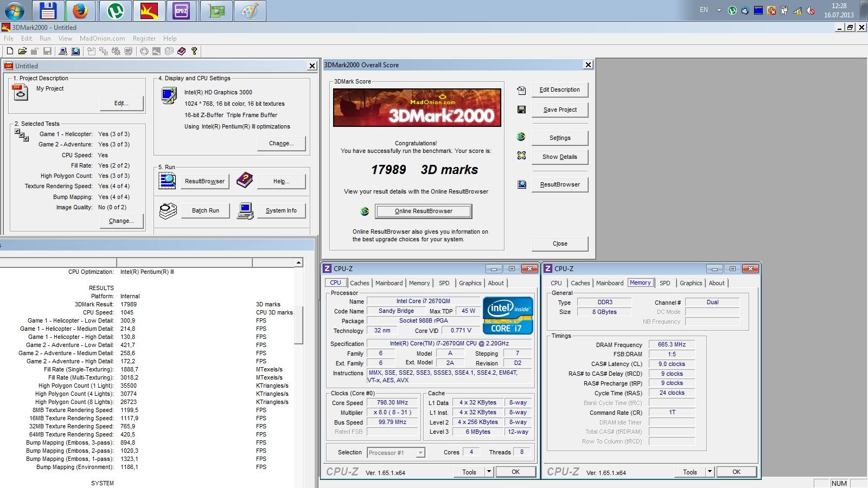Image resolution: width=868 pixels, height=488 pixels.
Task: Click the clock showing 12:28
Action: click(x=839, y=6)
